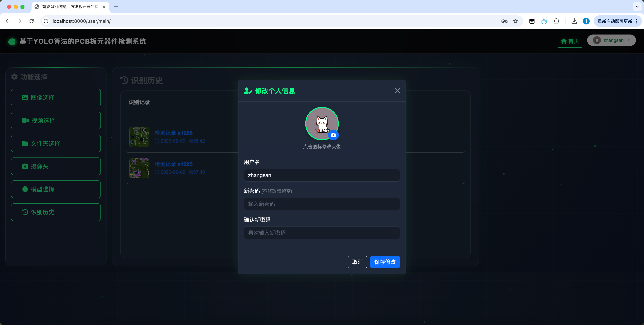Reload the page
The width and height of the screenshot is (644, 325).
[x=32, y=21]
